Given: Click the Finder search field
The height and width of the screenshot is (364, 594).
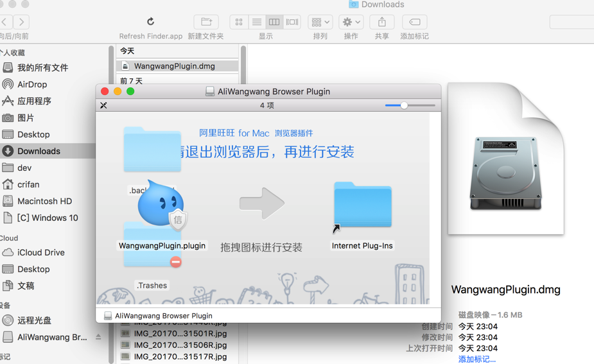Looking at the screenshot, I should 572,22.
